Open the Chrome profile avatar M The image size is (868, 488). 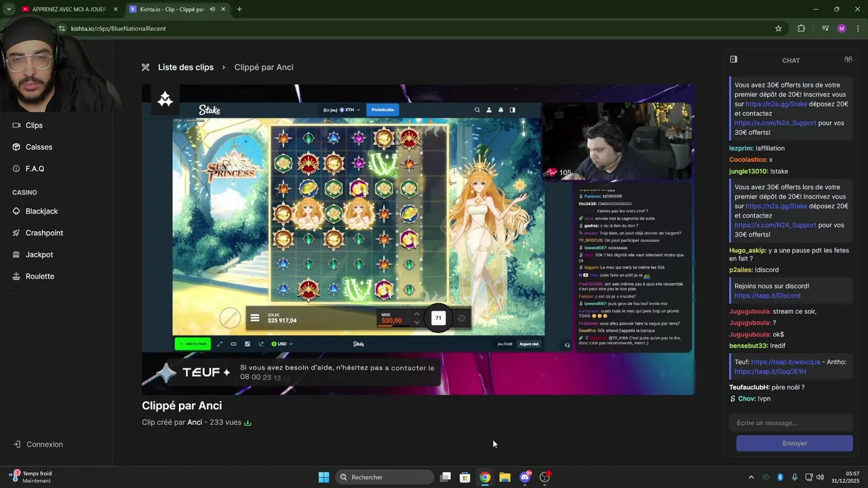tap(842, 28)
